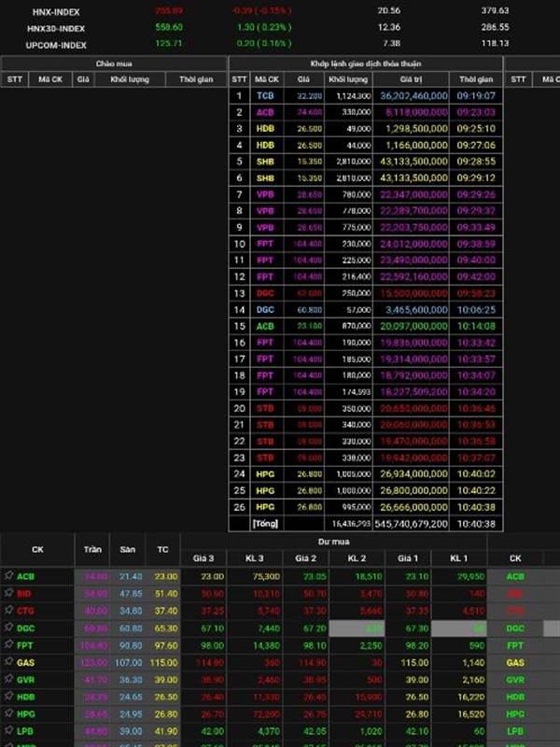Toggle the pin icon beside GVR
The height and width of the screenshot is (747, 560).
tap(8, 679)
